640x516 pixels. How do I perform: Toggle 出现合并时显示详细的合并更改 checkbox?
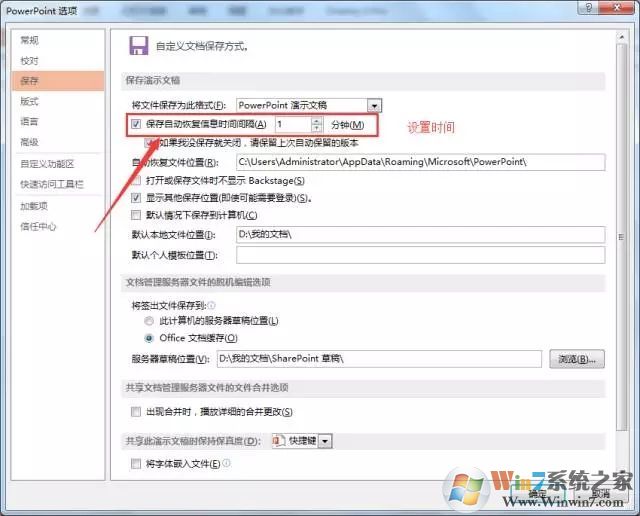(136, 412)
